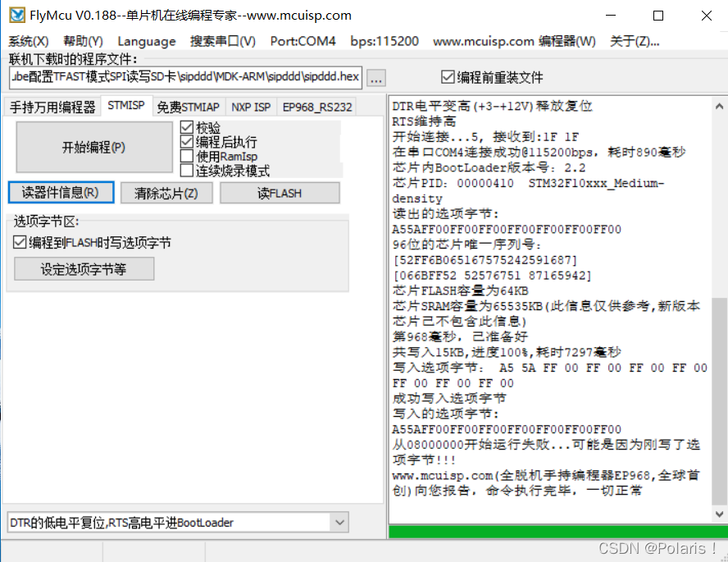Click the ... browse file button
Screen dimensions: 728x562
point(376,78)
